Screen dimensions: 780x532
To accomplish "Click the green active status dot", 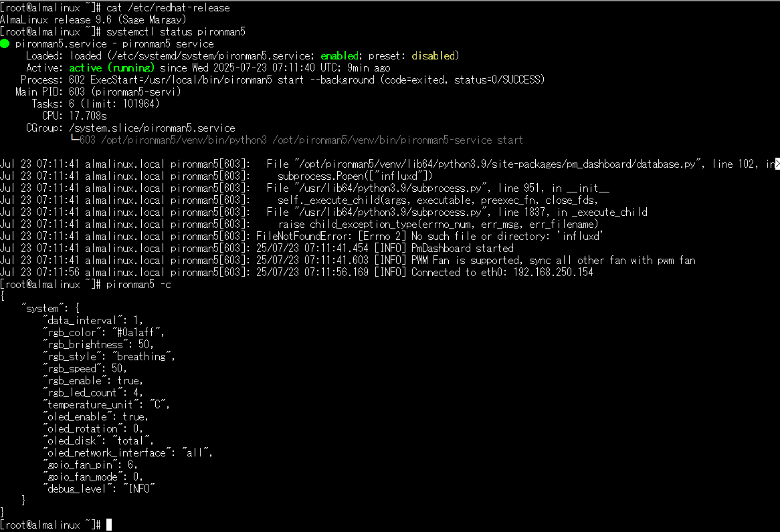I will (5, 43).
